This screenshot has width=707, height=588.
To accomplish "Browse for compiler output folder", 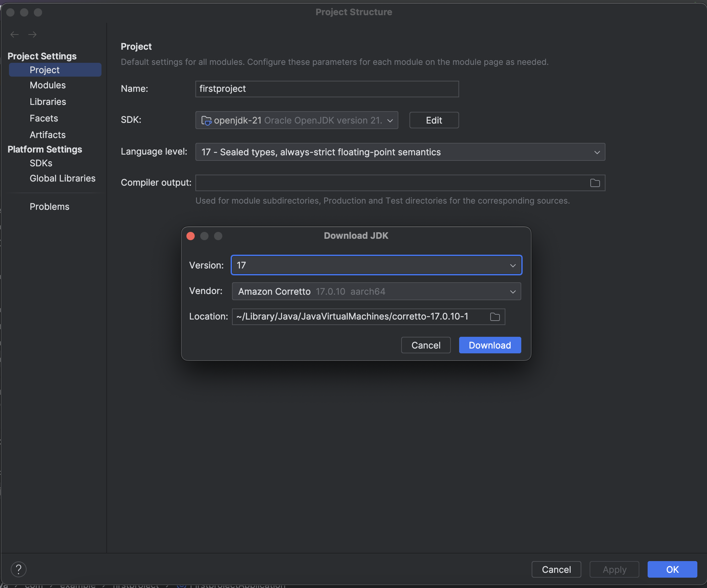I will (595, 183).
